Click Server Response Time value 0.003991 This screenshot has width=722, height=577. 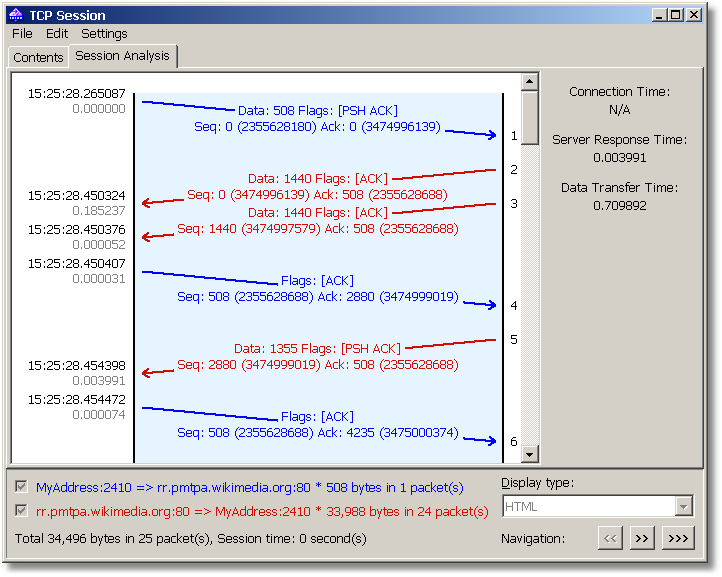coord(620,157)
